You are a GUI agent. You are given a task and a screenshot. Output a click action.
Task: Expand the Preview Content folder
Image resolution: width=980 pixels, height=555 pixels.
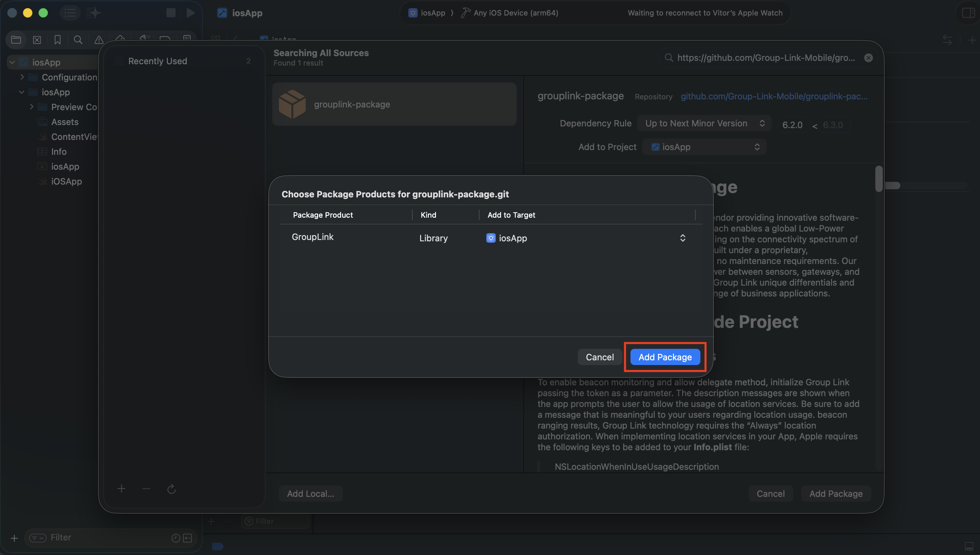pyautogui.click(x=31, y=107)
